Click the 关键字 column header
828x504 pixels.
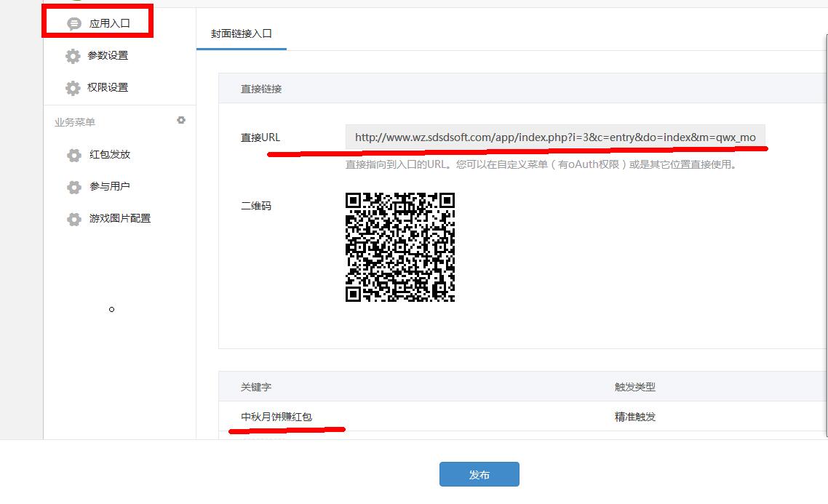[x=255, y=387]
